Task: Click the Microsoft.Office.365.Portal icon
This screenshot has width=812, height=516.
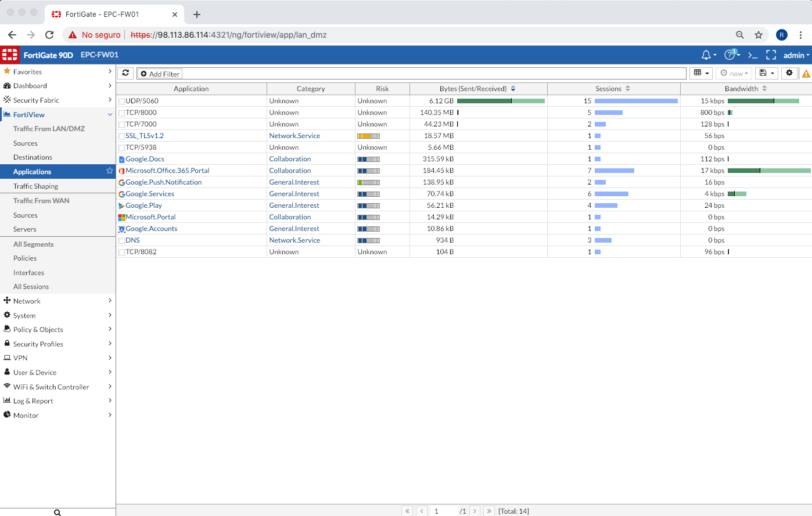Action: 121,171
